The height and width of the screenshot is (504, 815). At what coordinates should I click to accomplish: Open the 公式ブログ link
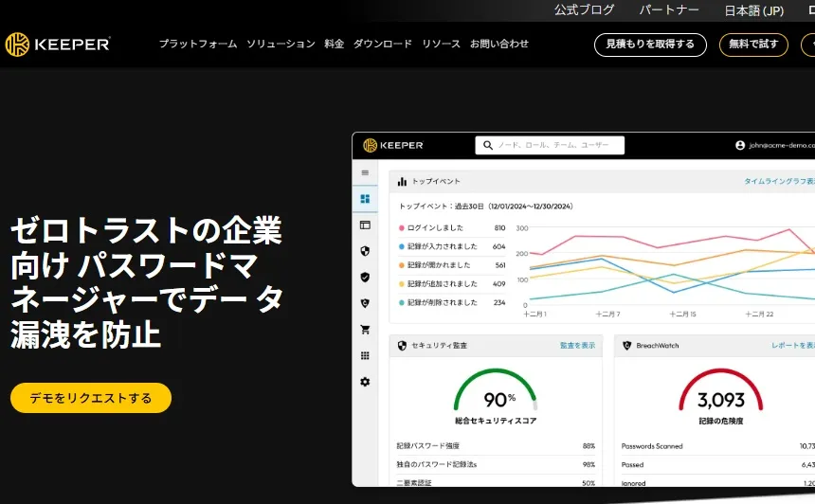click(584, 9)
